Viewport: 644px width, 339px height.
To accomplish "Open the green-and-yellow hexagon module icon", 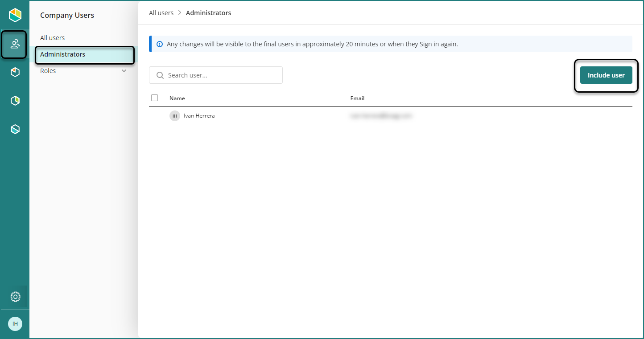I will coord(15,101).
